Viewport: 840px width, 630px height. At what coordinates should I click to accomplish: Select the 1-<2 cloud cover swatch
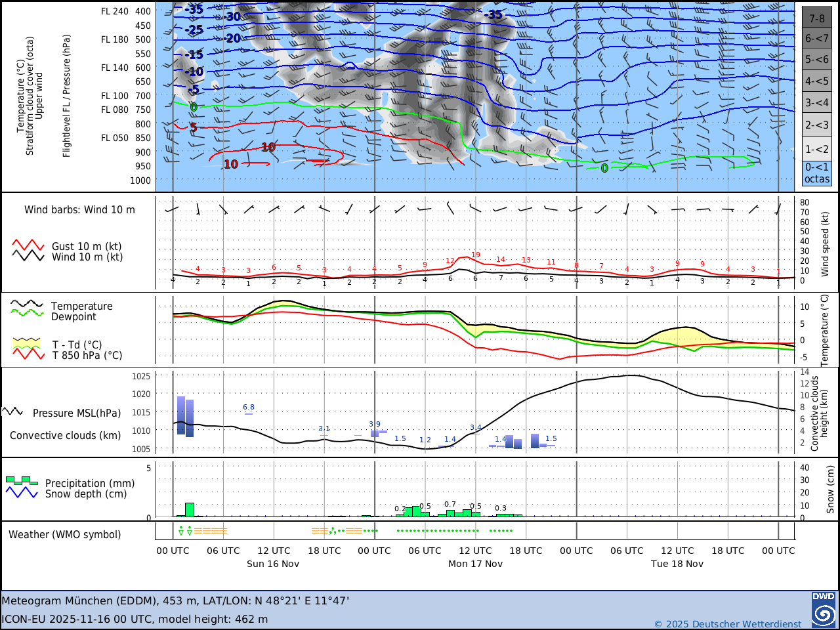click(817, 149)
